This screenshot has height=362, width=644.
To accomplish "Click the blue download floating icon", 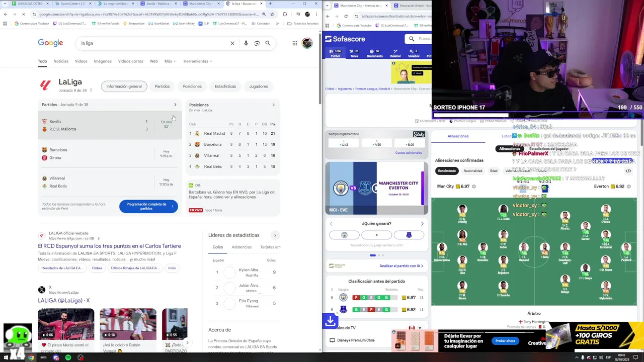I will (x=330, y=321).
